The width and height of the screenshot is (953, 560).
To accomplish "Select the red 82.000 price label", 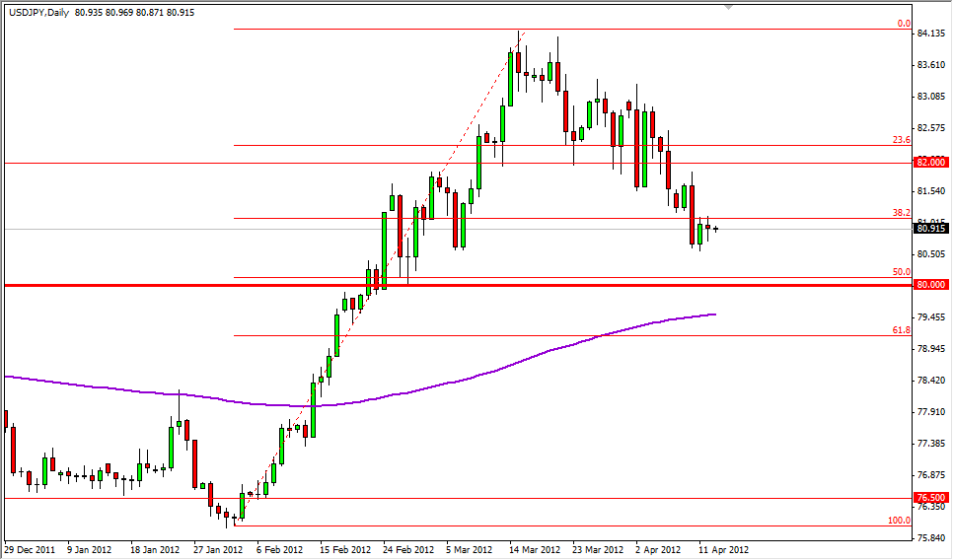I will (930, 162).
